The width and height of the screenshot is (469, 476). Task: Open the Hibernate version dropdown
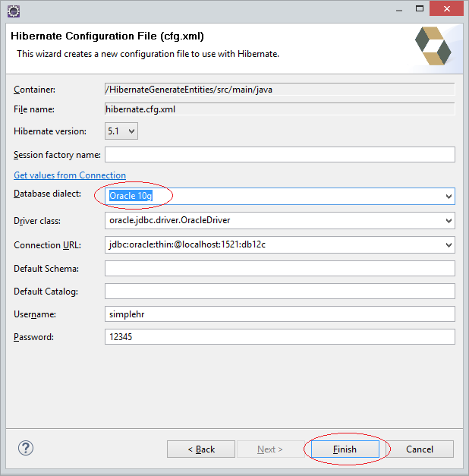tap(121, 131)
